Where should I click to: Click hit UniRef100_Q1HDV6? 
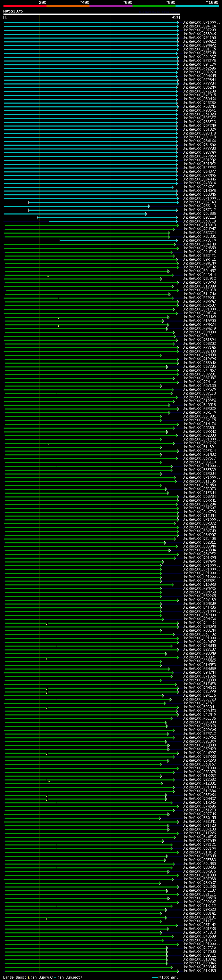tap(199, 191)
